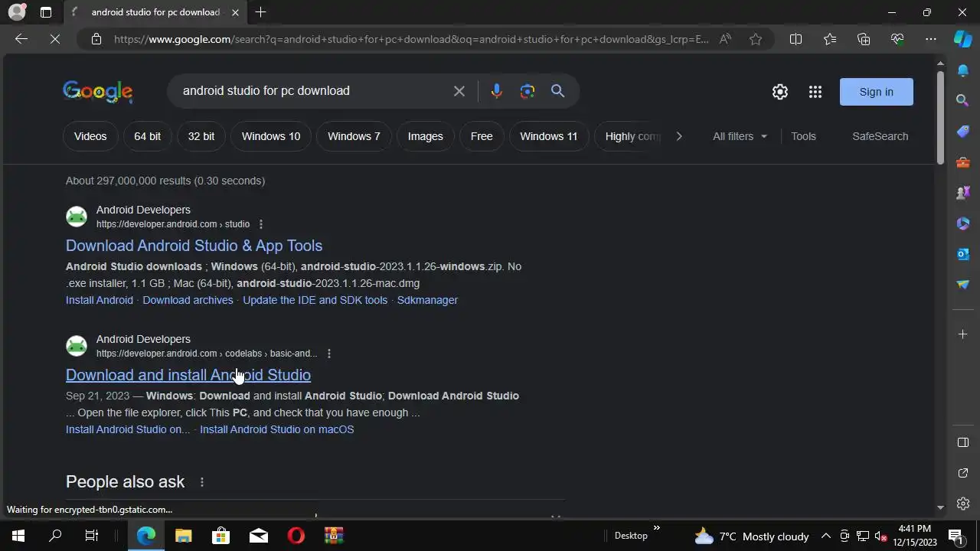Show more filter chips with arrow

click(x=678, y=136)
